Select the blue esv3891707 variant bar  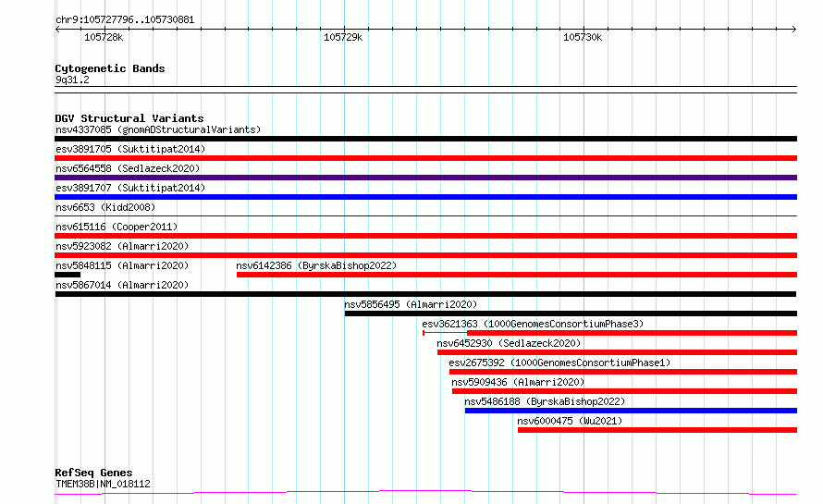click(425, 197)
